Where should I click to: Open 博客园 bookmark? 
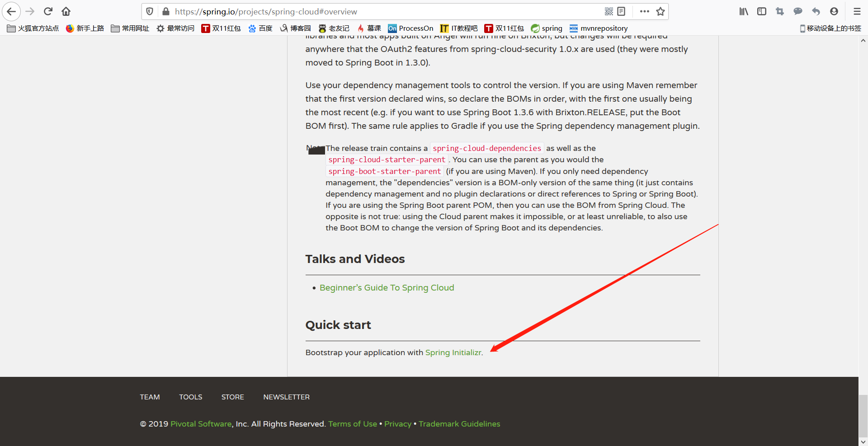pos(296,28)
